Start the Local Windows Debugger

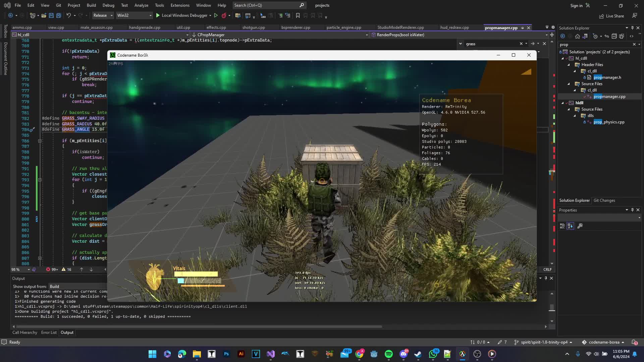coord(158,15)
